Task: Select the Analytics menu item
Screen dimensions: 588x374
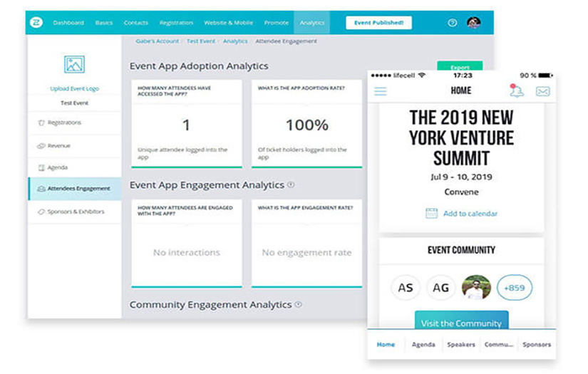Action: [x=311, y=23]
